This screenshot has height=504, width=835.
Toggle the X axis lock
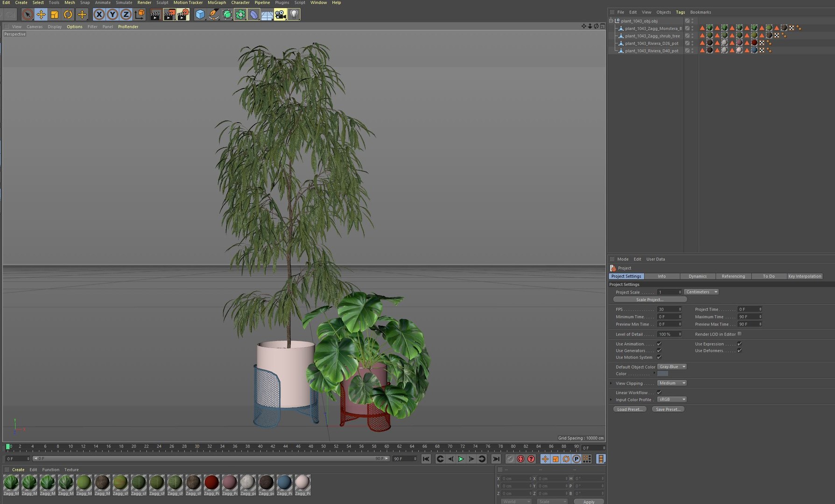[99, 14]
